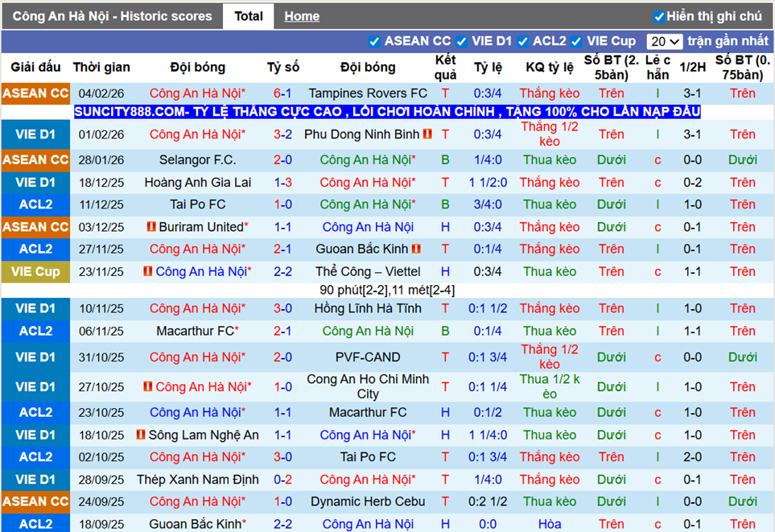
Task: Click the Công An Hà Nội - Historic scores title
Action: (x=112, y=16)
